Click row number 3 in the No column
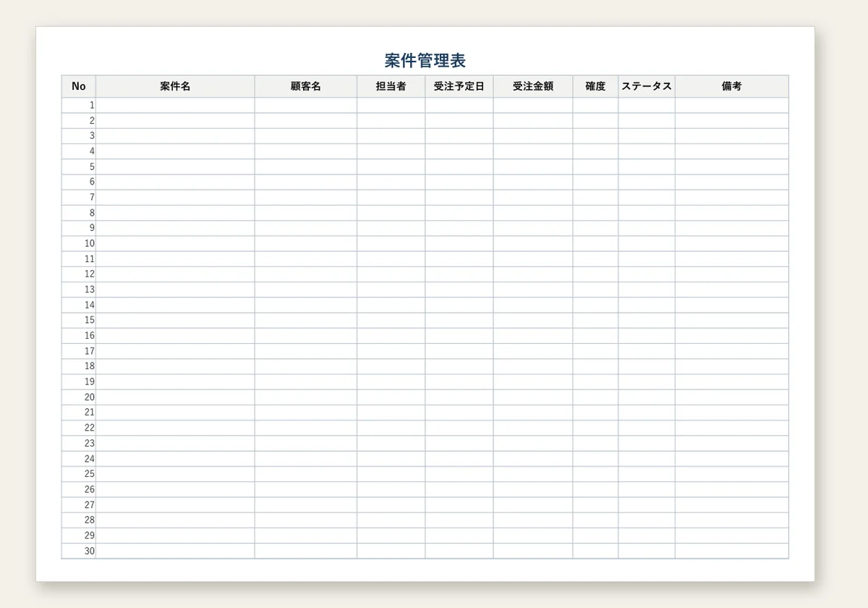This screenshot has height=608, width=868. [x=79, y=136]
